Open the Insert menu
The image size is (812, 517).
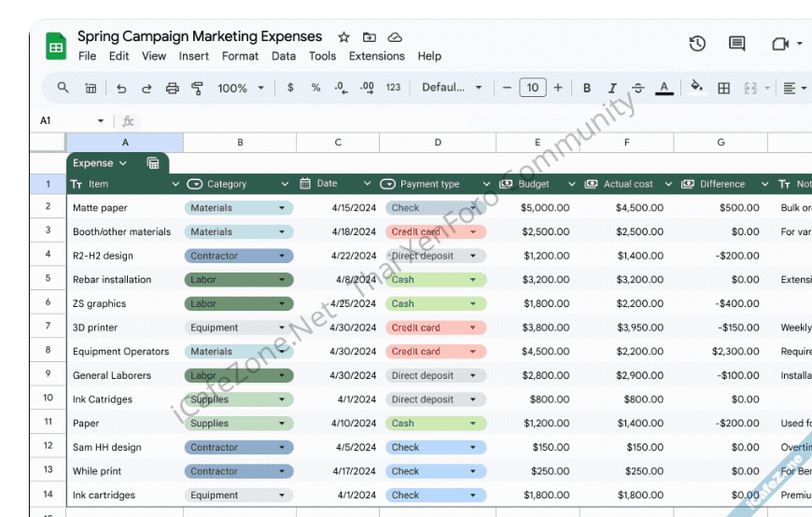click(x=194, y=56)
